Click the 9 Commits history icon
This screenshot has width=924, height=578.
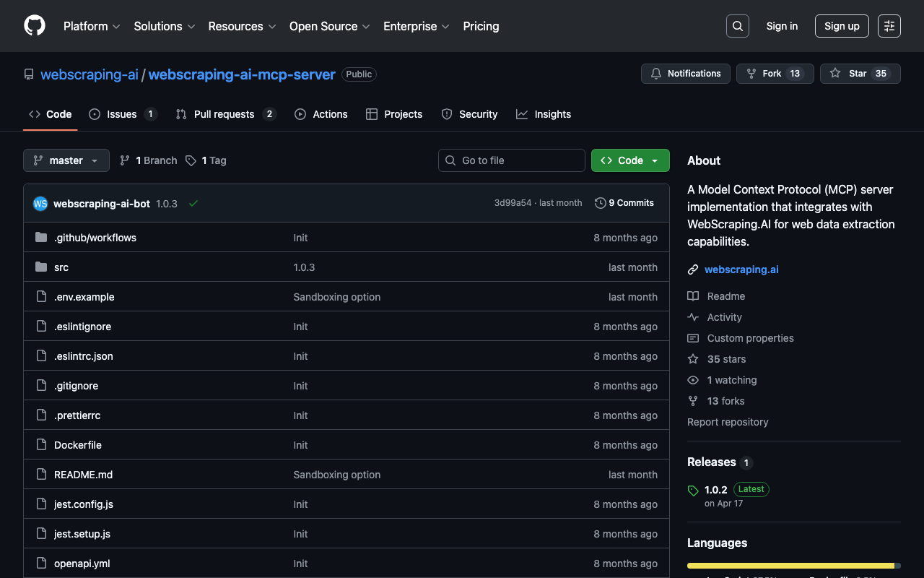[600, 203]
